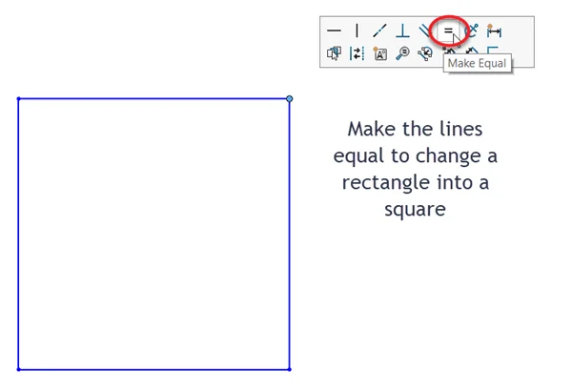Activate the Select Other stacked-pages icon
The height and width of the screenshot is (392, 572).
pyautogui.click(x=334, y=53)
